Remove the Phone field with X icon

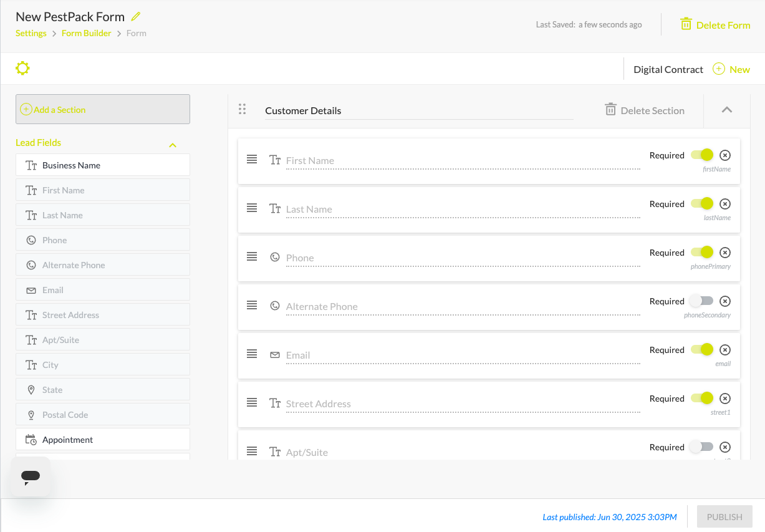tap(725, 253)
